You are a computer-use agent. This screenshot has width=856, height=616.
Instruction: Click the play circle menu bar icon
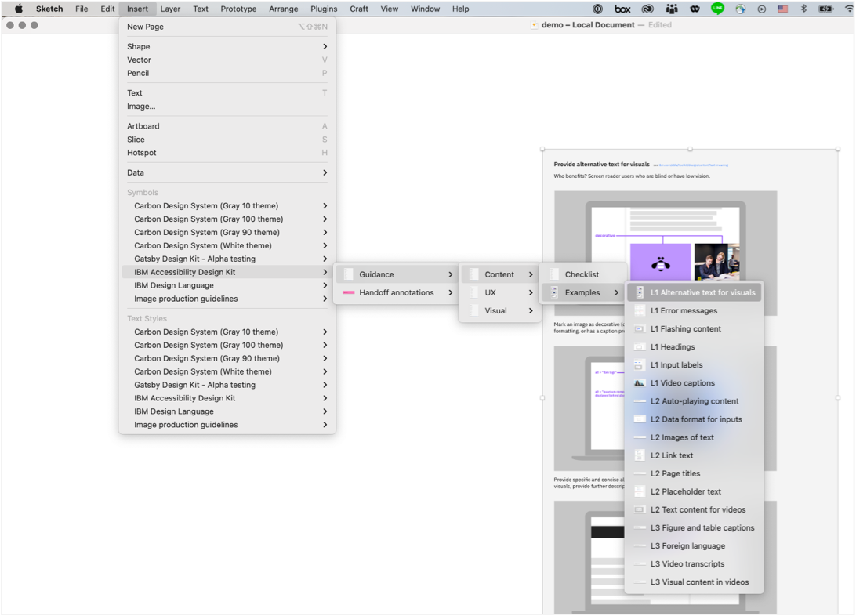[x=762, y=9]
